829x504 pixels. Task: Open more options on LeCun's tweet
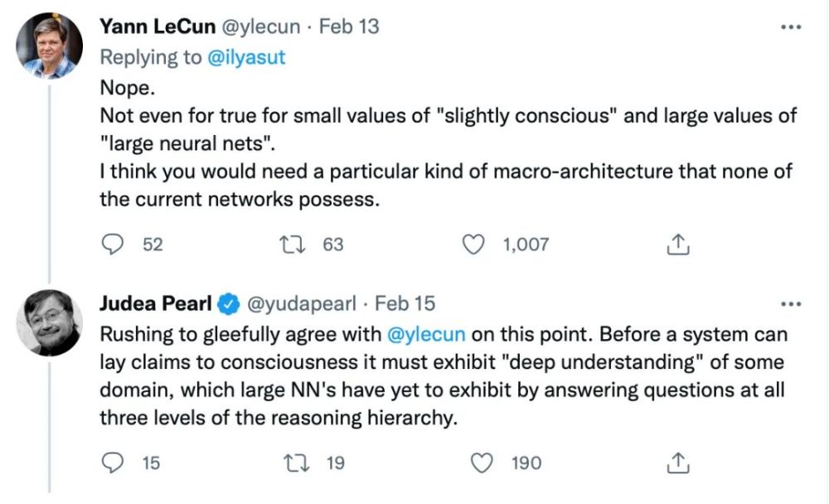point(792,27)
